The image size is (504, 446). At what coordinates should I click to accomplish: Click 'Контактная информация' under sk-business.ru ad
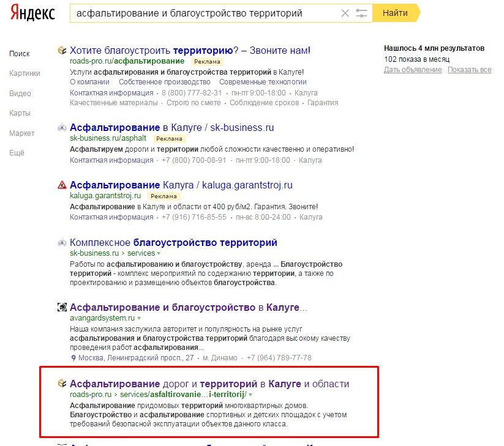tap(111, 160)
